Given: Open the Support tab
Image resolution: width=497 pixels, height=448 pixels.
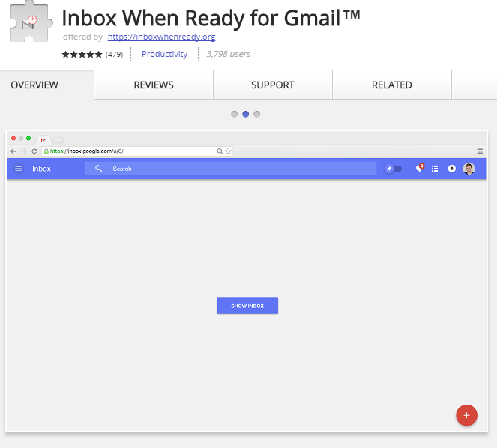Looking at the screenshot, I should click(x=273, y=85).
